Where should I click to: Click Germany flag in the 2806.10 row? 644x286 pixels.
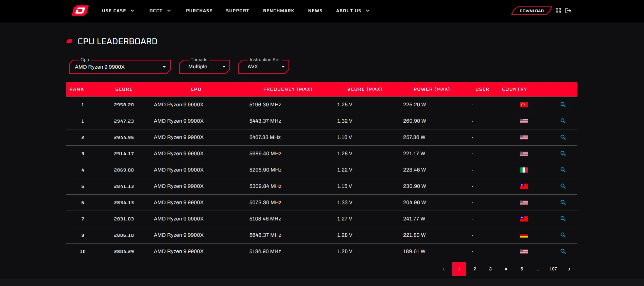[524, 235]
